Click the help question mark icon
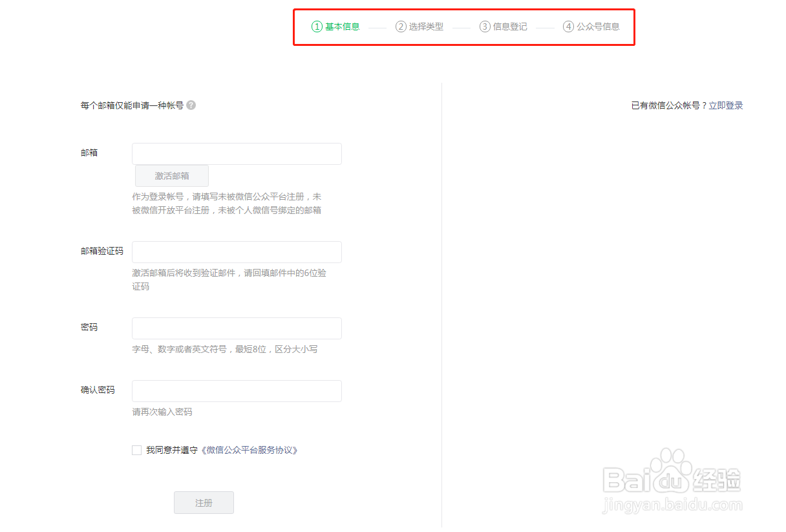The height and width of the screenshot is (532, 786). 191,105
